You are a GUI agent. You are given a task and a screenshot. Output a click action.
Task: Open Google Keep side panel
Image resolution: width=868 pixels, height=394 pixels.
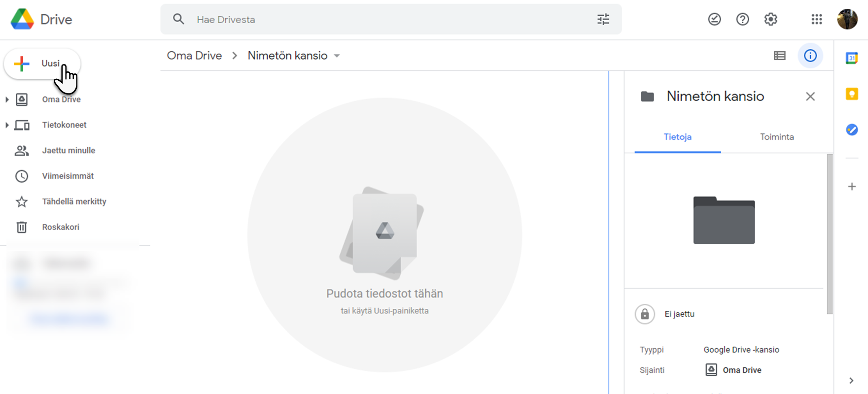(x=851, y=94)
